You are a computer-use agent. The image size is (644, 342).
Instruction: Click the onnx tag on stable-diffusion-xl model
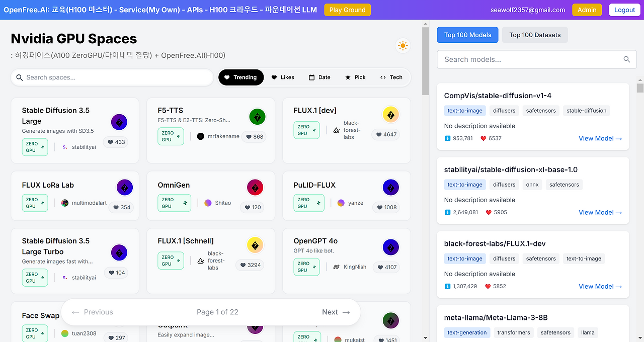point(532,185)
